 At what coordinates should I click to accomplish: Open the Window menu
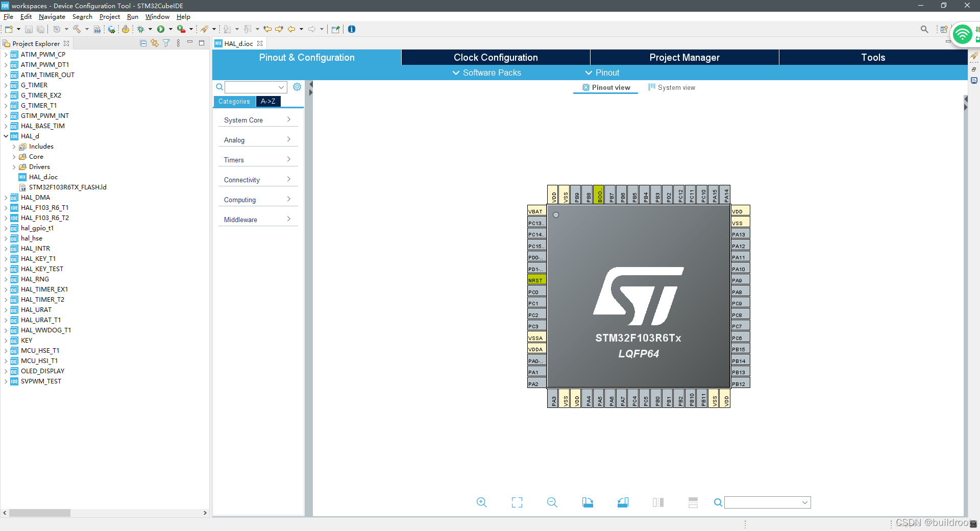[157, 17]
